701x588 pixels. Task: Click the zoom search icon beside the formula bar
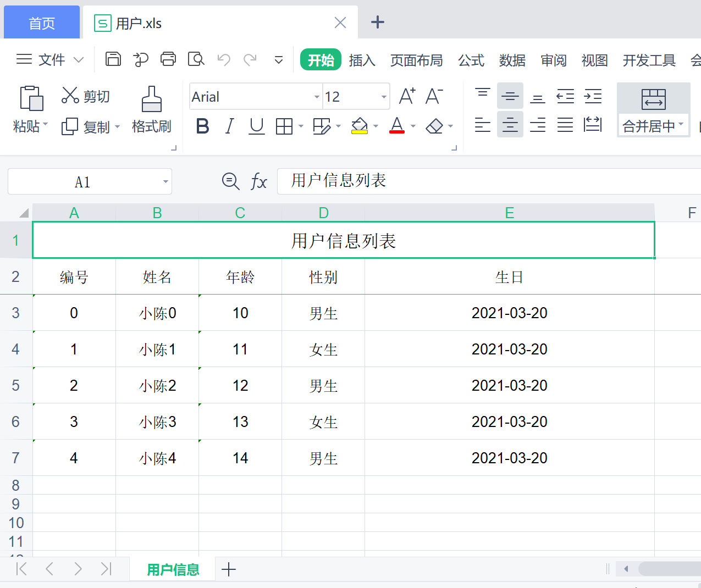(x=230, y=181)
